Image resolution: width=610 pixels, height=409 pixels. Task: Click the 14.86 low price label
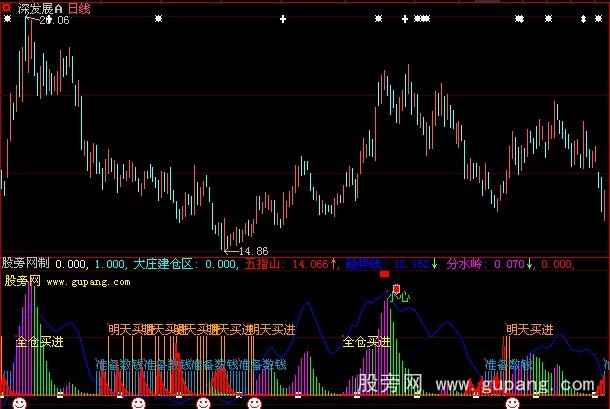click(253, 251)
